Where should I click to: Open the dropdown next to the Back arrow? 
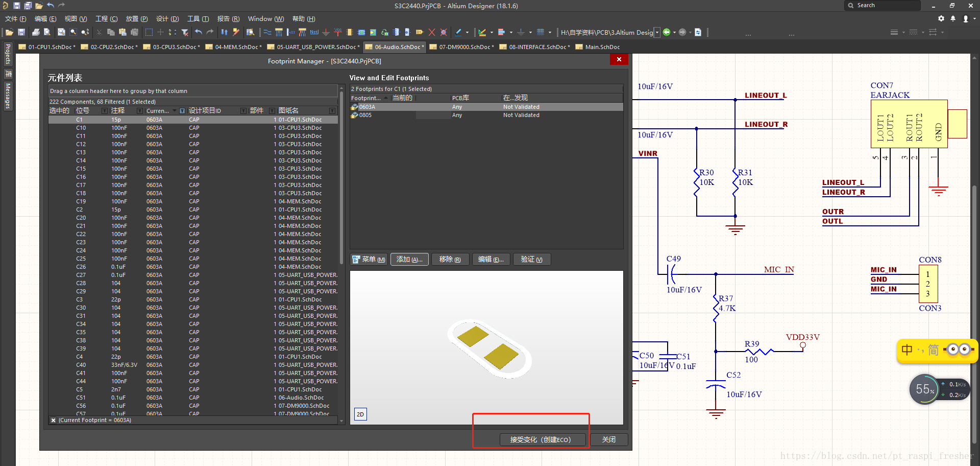tap(674, 32)
